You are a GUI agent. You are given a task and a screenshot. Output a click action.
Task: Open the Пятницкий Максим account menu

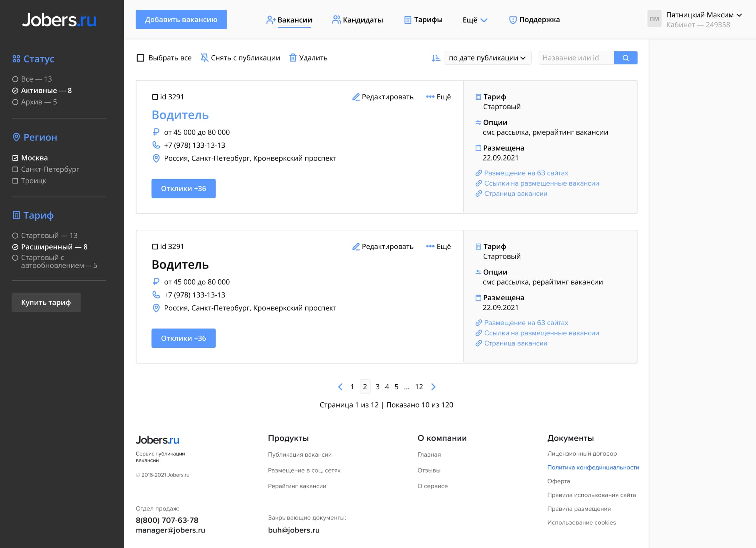coord(702,15)
